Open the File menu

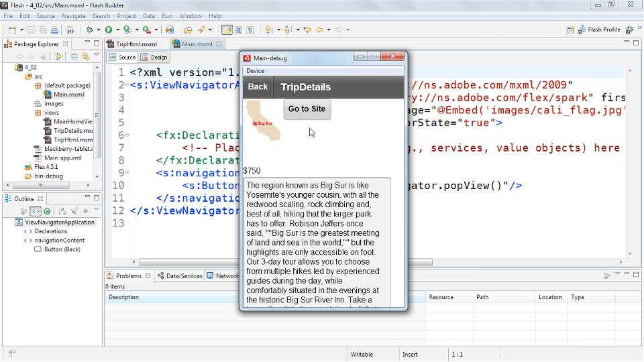click(8, 16)
